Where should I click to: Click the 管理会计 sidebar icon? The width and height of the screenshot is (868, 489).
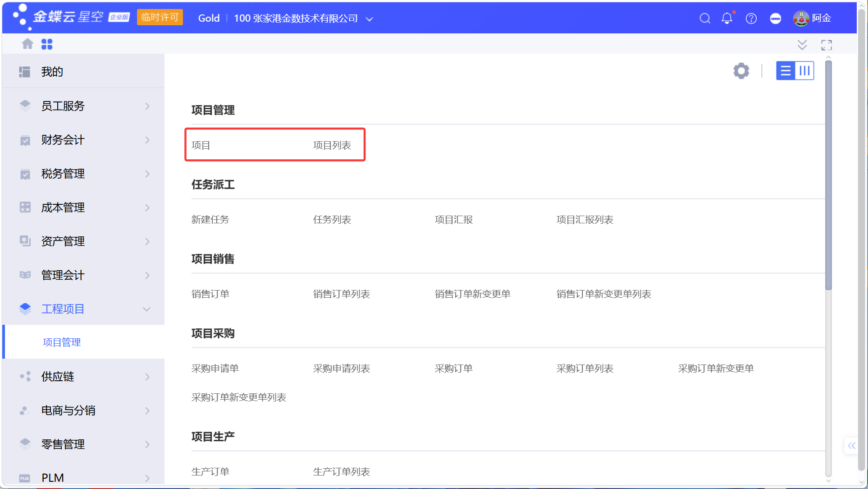coord(25,275)
